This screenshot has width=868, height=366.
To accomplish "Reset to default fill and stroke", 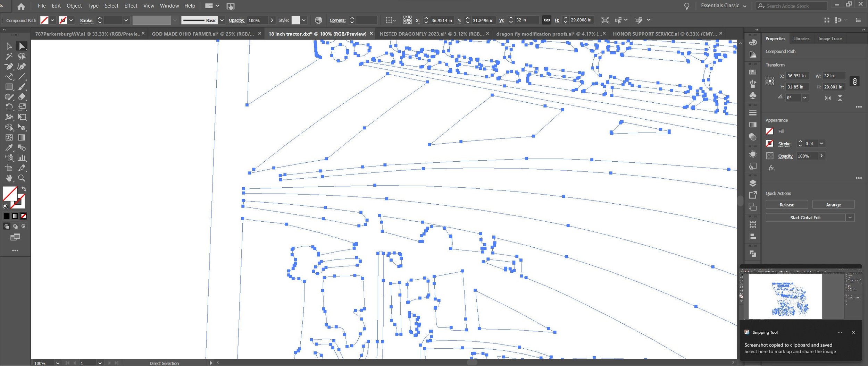I will tap(5, 206).
